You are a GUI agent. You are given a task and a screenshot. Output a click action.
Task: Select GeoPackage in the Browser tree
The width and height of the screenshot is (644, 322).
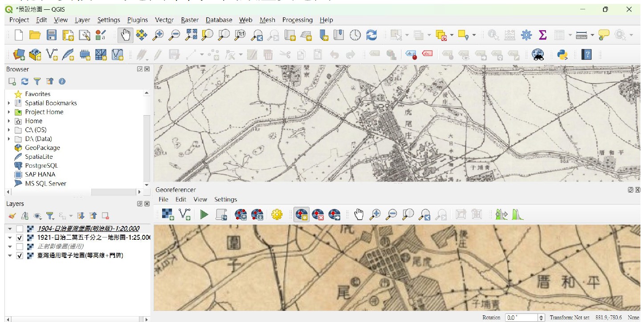coord(42,148)
